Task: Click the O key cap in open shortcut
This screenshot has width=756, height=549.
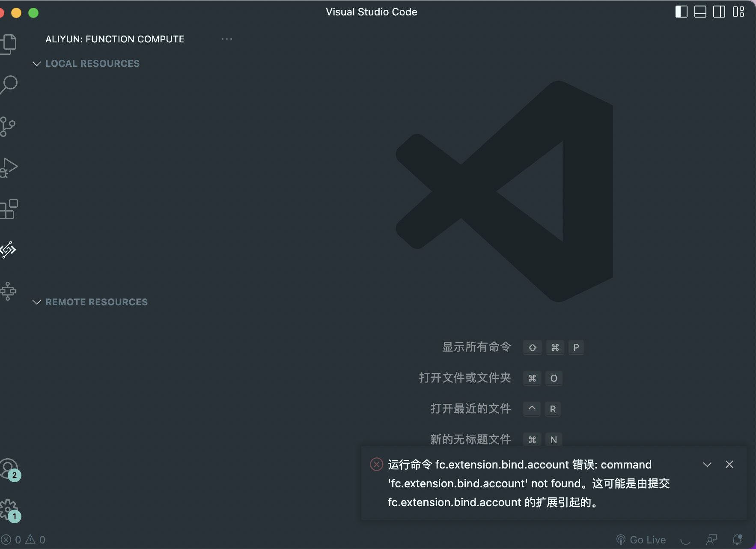Action: click(x=554, y=378)
